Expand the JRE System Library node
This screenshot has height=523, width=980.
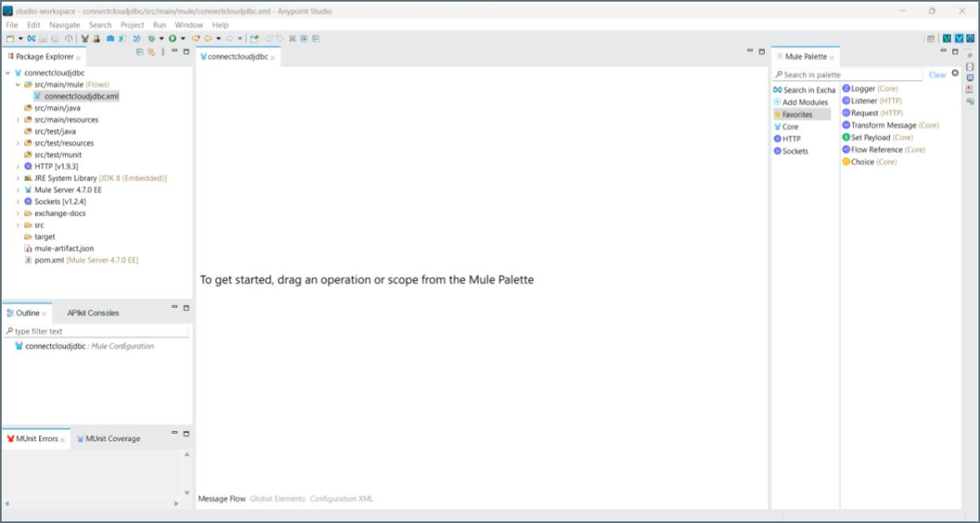[x=18, y=178]
